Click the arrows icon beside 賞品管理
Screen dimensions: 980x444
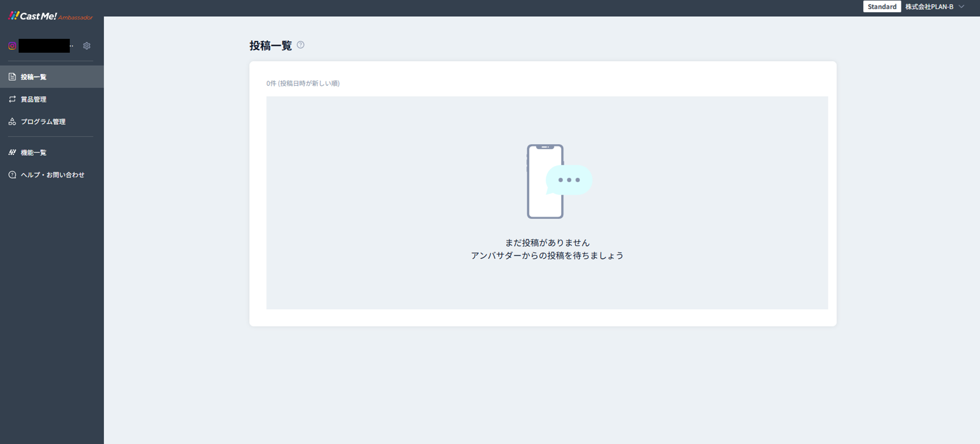click(12, 99)
